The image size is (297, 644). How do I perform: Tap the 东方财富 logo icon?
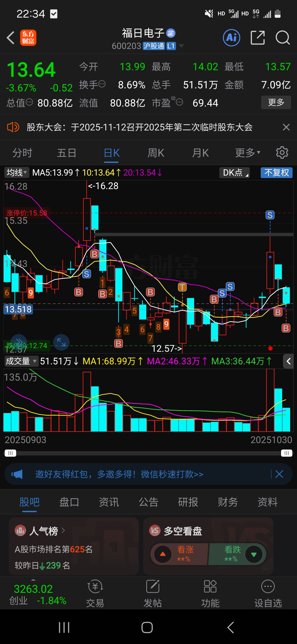coord(28,38)
